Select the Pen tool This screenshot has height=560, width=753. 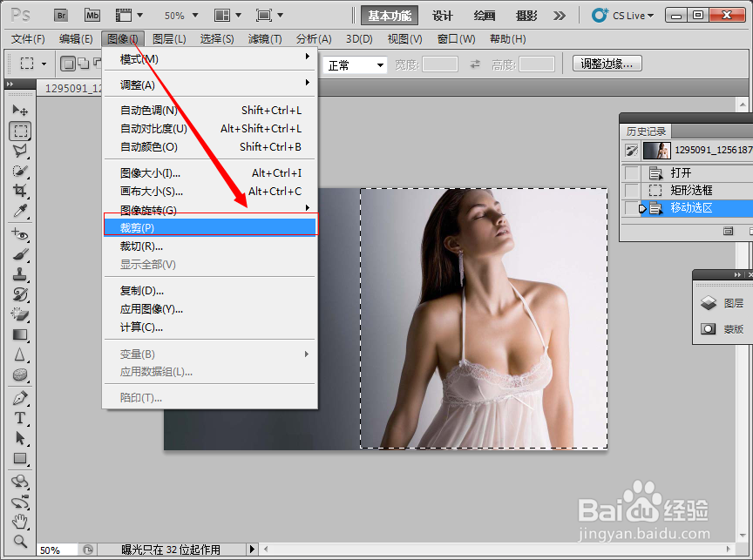pos(20,398)
